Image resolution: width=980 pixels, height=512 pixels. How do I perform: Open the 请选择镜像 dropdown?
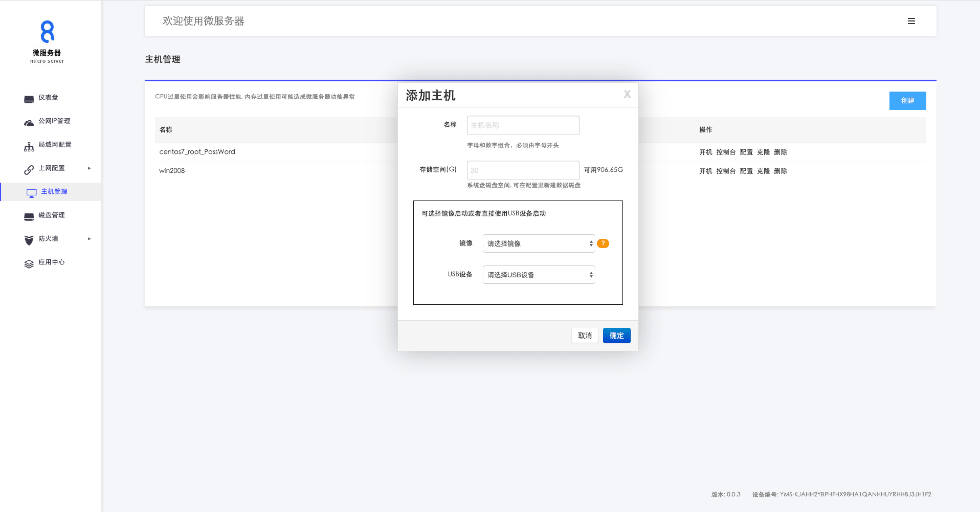point(539,243)
